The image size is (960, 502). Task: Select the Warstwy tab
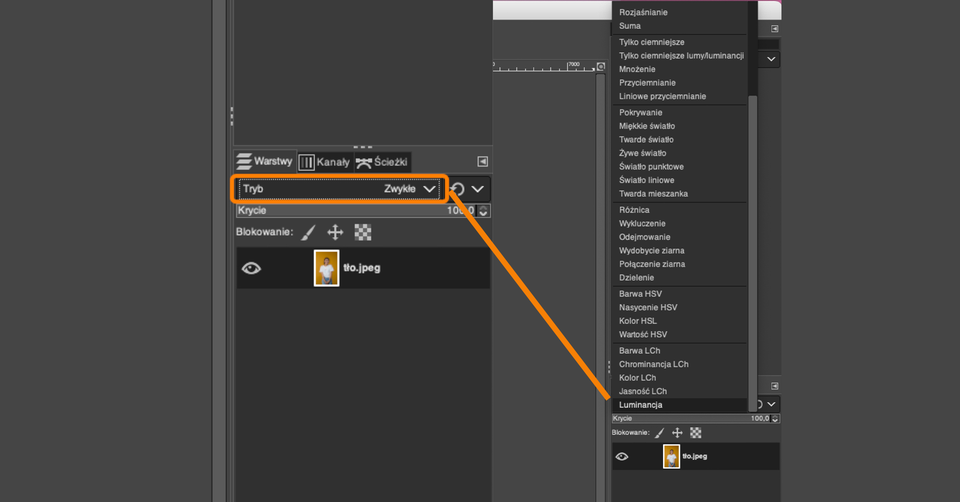264,161
